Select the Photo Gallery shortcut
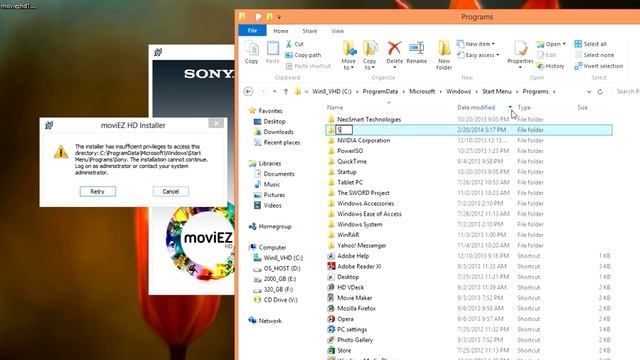Viewport: 640px width, 360px height. click(350, 340)
